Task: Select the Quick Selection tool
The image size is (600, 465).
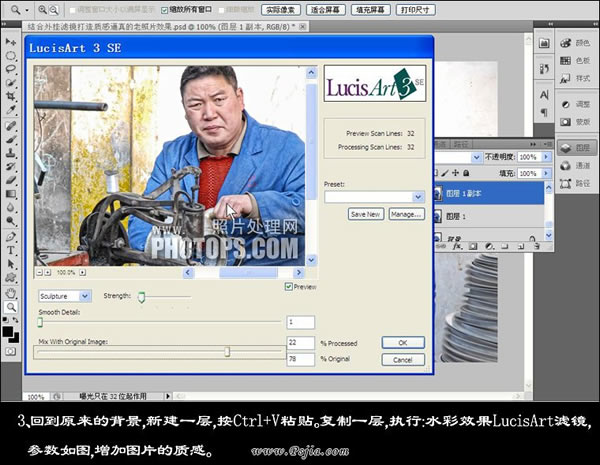Action: [11, 83]
